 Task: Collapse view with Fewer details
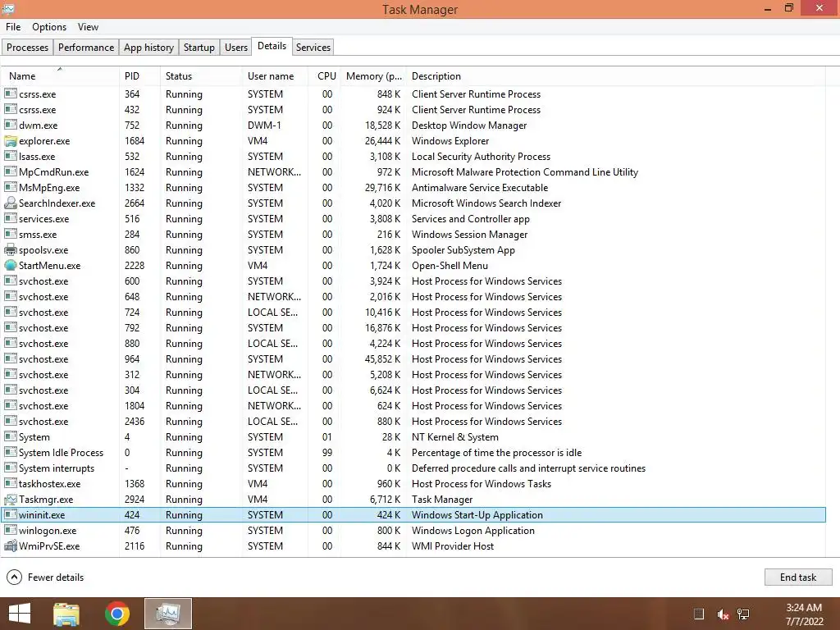tap(45, 577)
